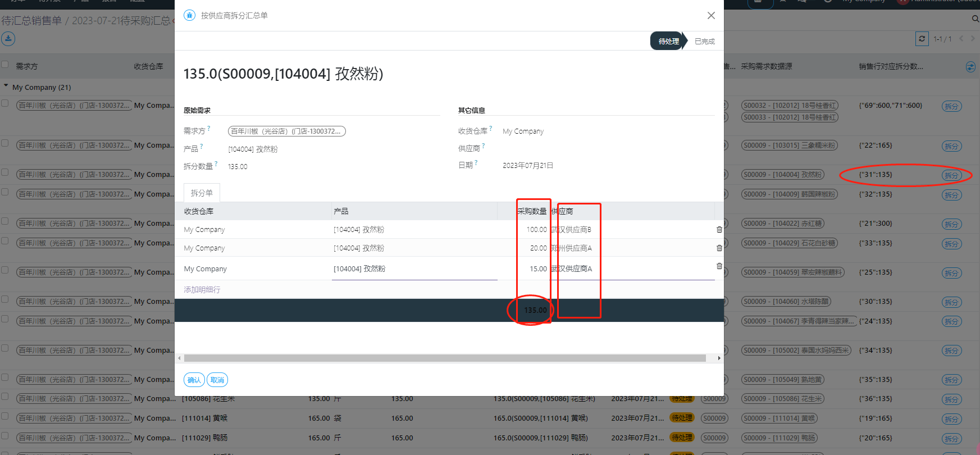980x455 pixels.
Task: Click the download export icon
Action: [x=8, y=39]
